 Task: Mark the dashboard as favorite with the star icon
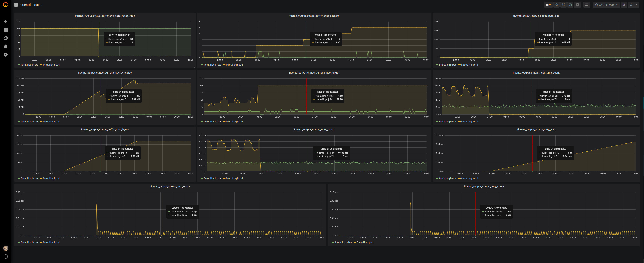click(x=556, y=4)
